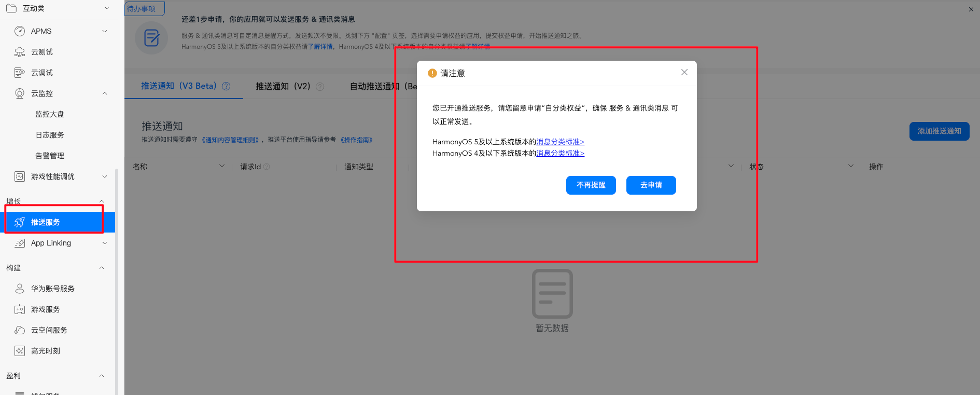This screenshot has width=980, height=395.
Task: Collapse the 增长 section chevron
Action: [102, 201]
